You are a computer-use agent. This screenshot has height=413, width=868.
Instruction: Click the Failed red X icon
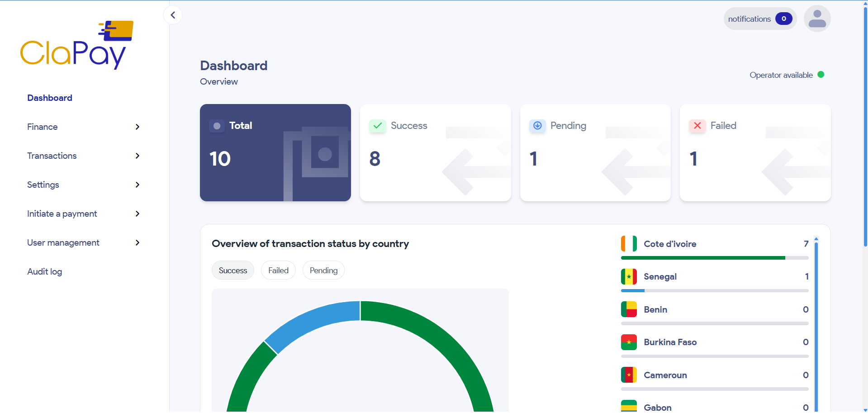[x=697, y=126]
